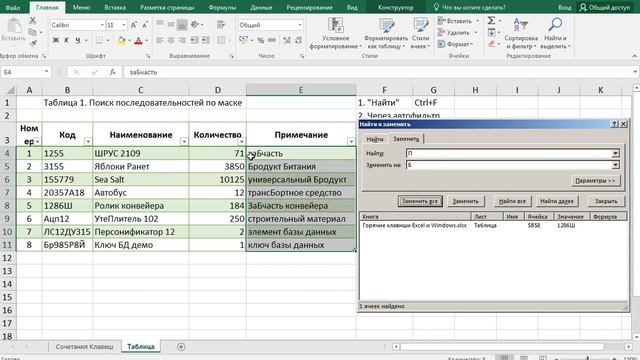Click the wrap text icon

[221, 24]
